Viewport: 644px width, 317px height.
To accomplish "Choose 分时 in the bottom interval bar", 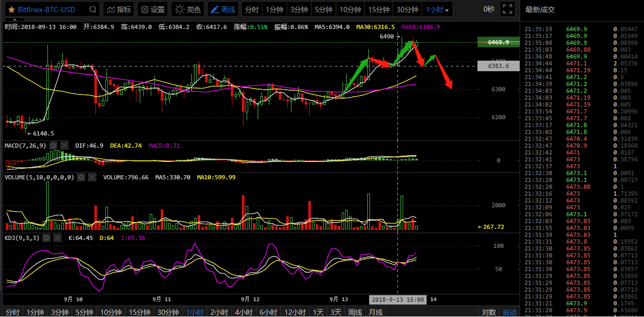I will (13, 312).
